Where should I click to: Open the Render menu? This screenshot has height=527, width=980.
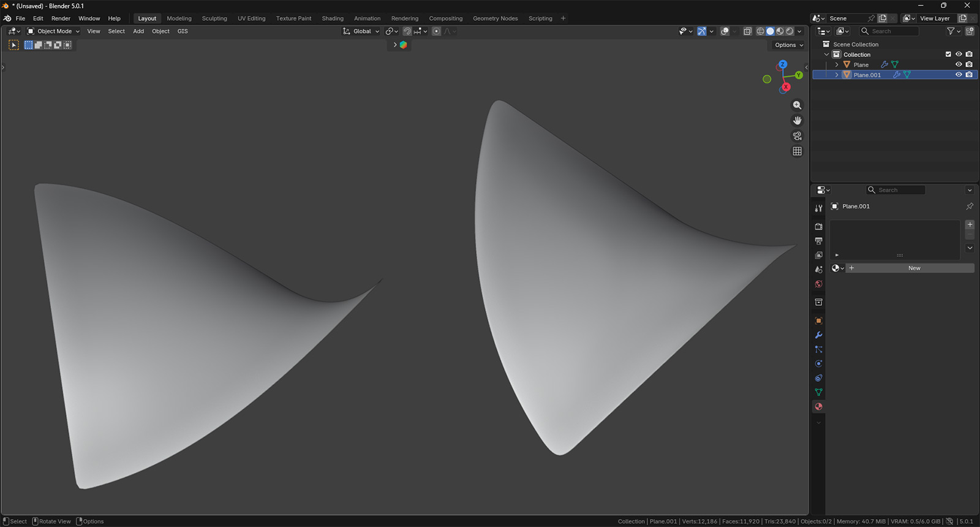coord(61,18)
